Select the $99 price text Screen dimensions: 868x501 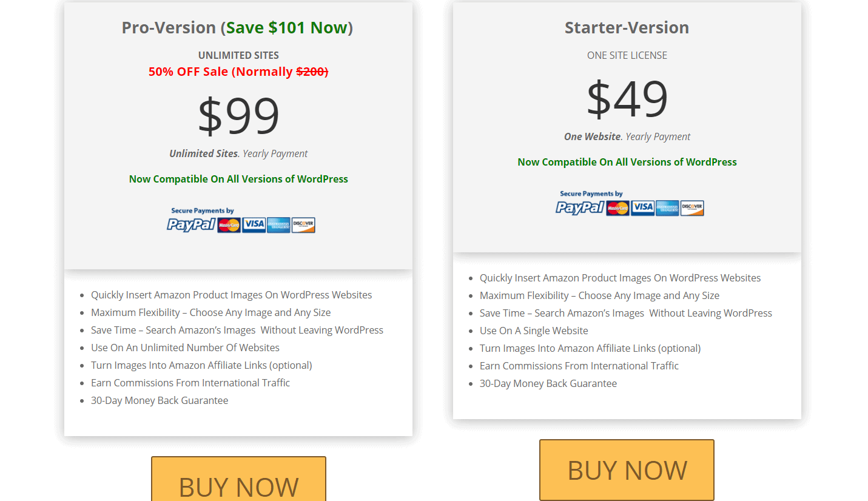pos(238,116)
